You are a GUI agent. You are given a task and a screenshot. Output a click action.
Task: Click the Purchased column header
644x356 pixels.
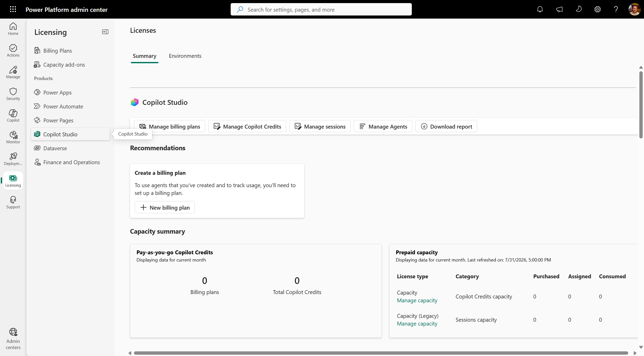click(546, 276)
